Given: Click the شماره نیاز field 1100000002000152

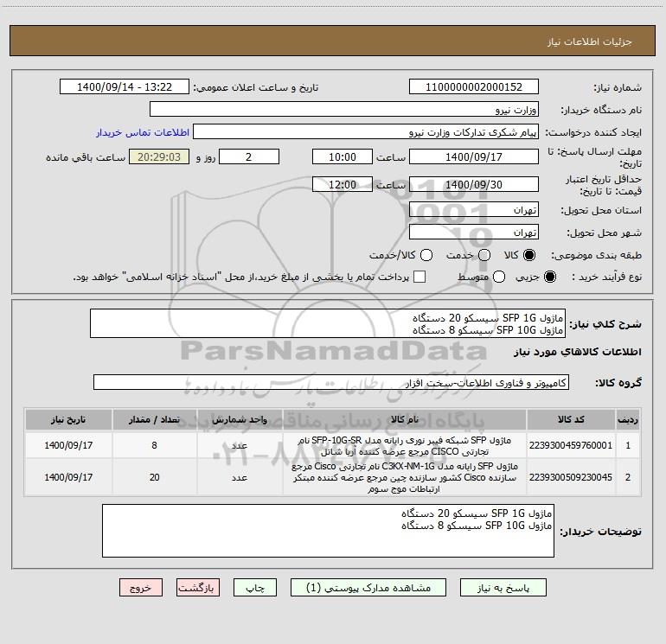Looking at the screenshot, I should pyautogui.click(x=474, y=86).
